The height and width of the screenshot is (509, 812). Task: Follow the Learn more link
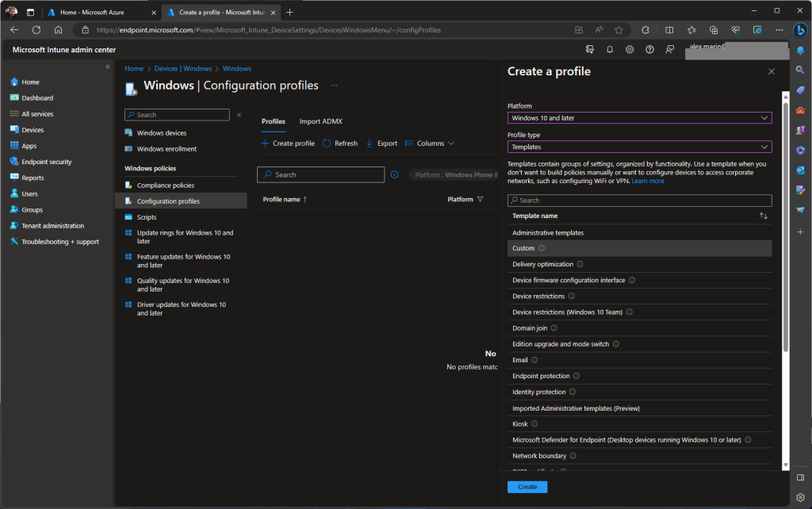click(x=648, y=181)
